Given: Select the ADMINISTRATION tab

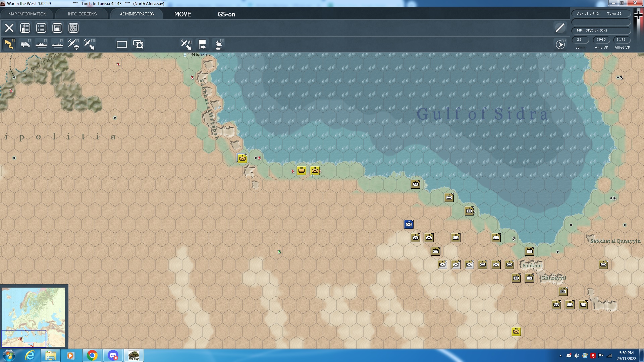Looking at the screenshot, I should coord(137,14).
